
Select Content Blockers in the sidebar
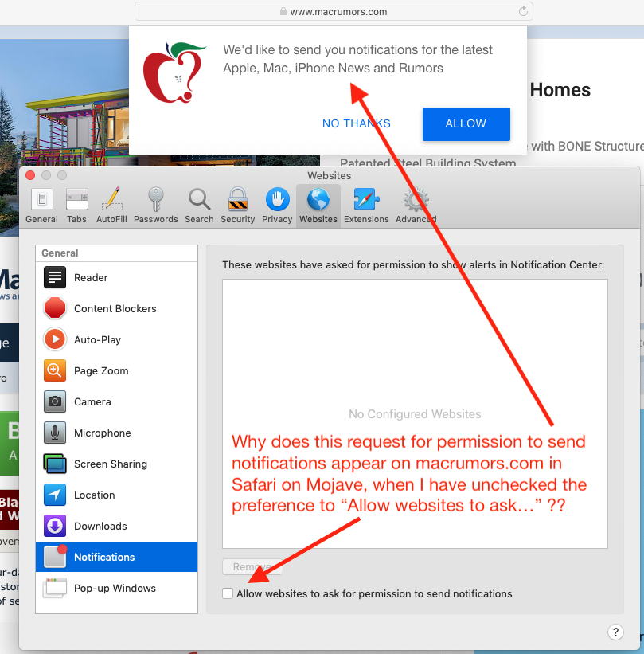(117, 308)
